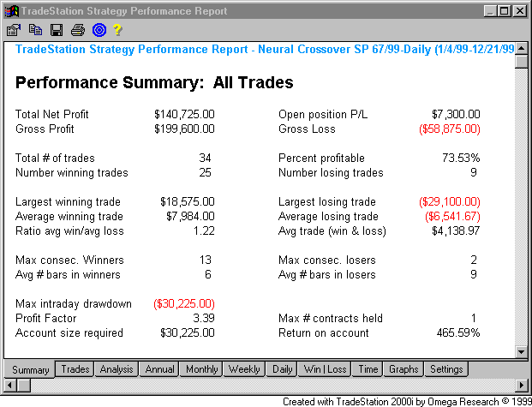Image resolution: width=532 pixels, height=407 pixels.
Task: Click Number winning trades value 25
Action: [x=205, y=172]
